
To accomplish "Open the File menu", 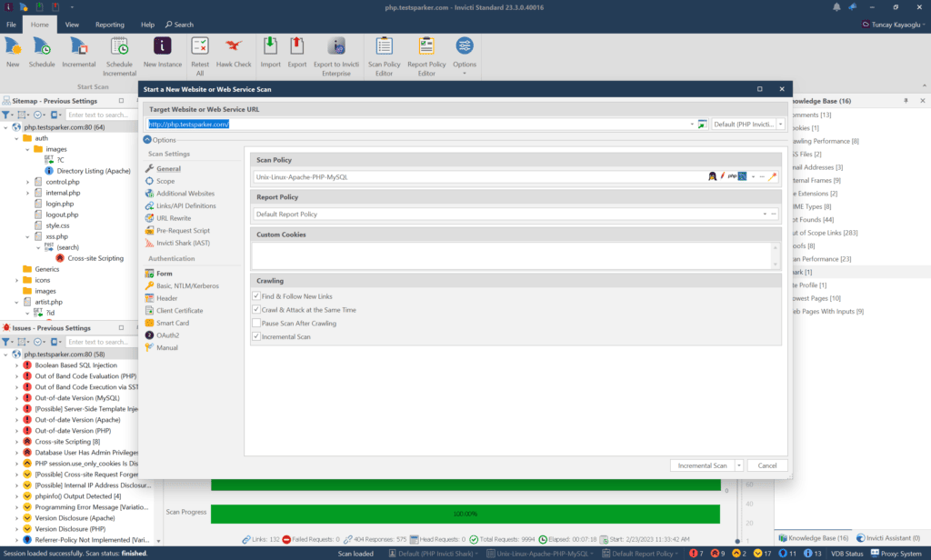I will pyautogui.click(x=12, y=25).
